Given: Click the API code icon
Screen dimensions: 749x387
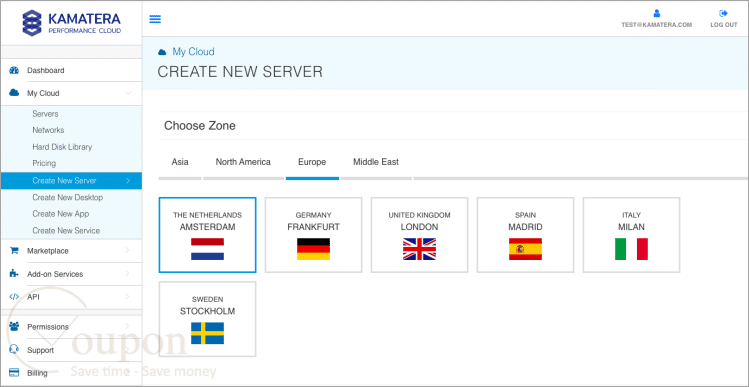Looking at the screenshot, I should [x=14, y=297].
